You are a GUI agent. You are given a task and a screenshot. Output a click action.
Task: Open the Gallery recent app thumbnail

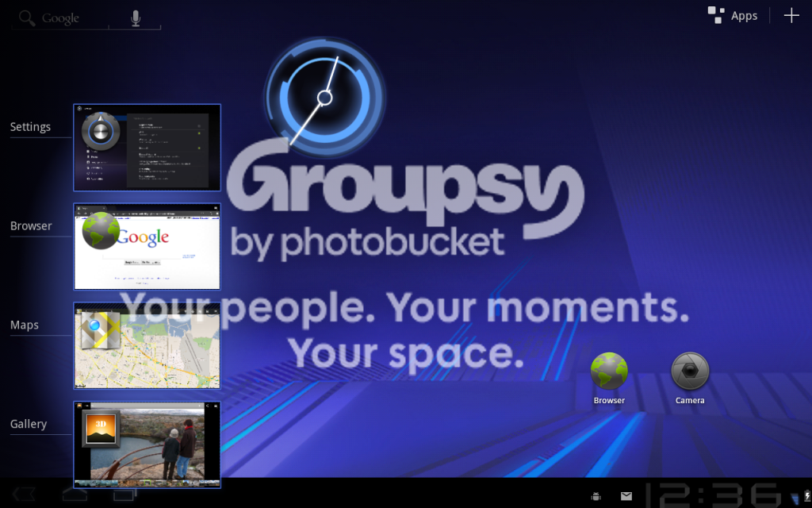coord(147,444)
